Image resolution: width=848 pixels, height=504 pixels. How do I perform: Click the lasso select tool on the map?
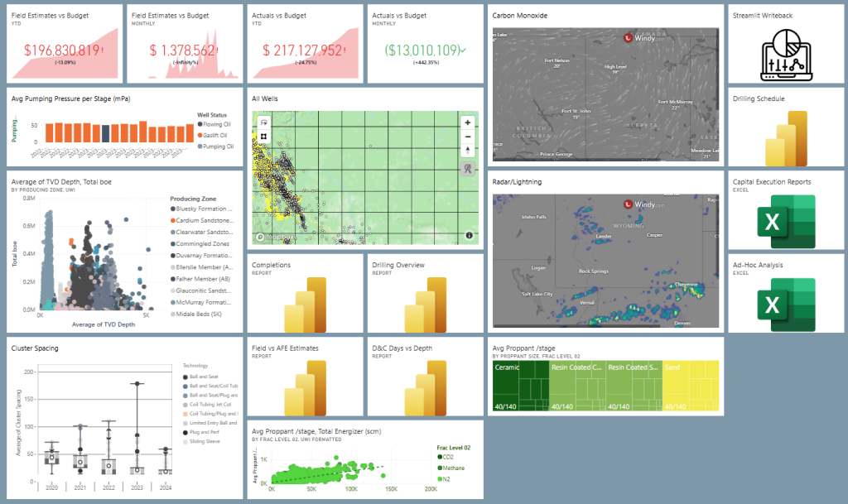(264, 122)
